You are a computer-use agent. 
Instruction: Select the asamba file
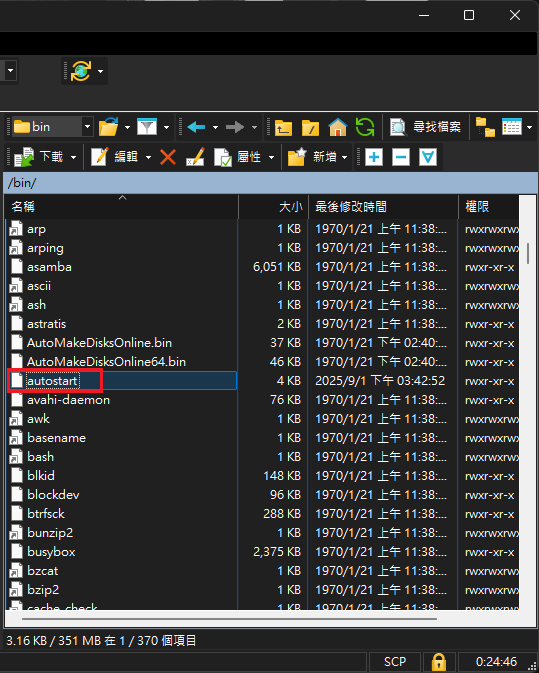(49, 267)
